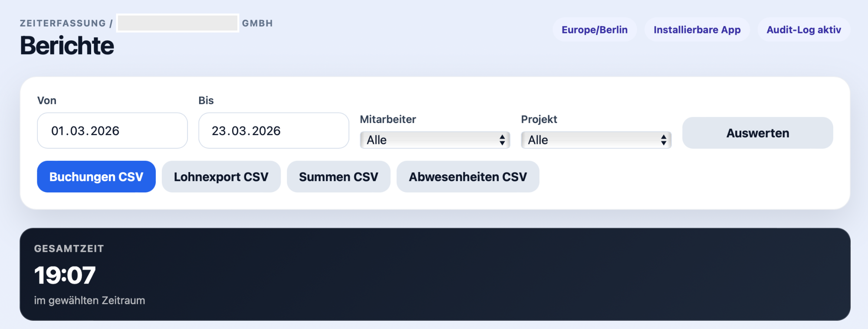This screenshot has height=329, width=868.
Task: Click the 19:07 total time value
Action: (x=65, y=275)
